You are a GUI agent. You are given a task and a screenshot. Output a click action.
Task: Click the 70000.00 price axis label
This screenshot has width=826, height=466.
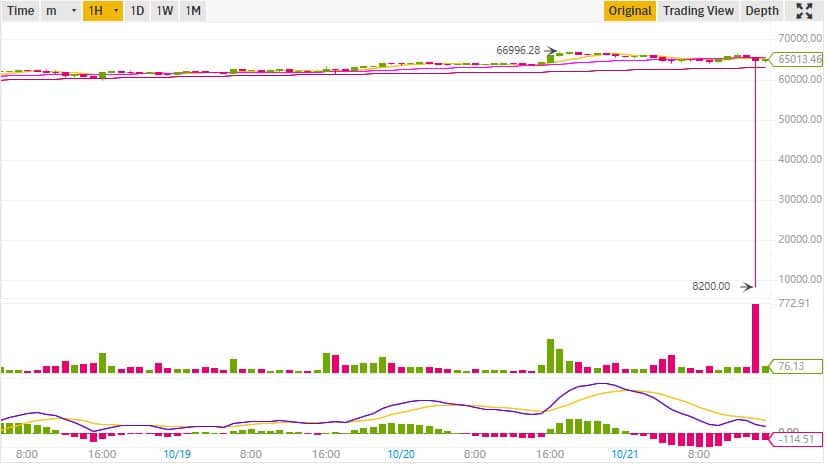(x=800, y=38)
